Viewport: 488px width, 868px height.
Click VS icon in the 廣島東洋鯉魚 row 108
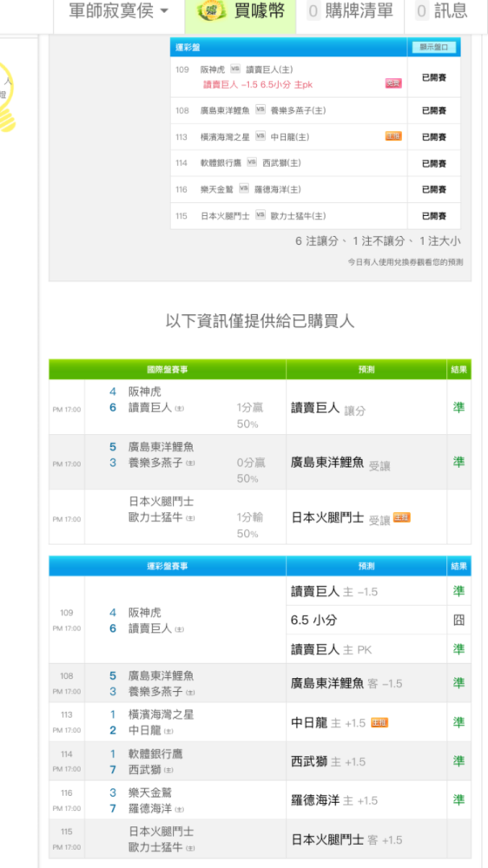(x=260, y=110)
